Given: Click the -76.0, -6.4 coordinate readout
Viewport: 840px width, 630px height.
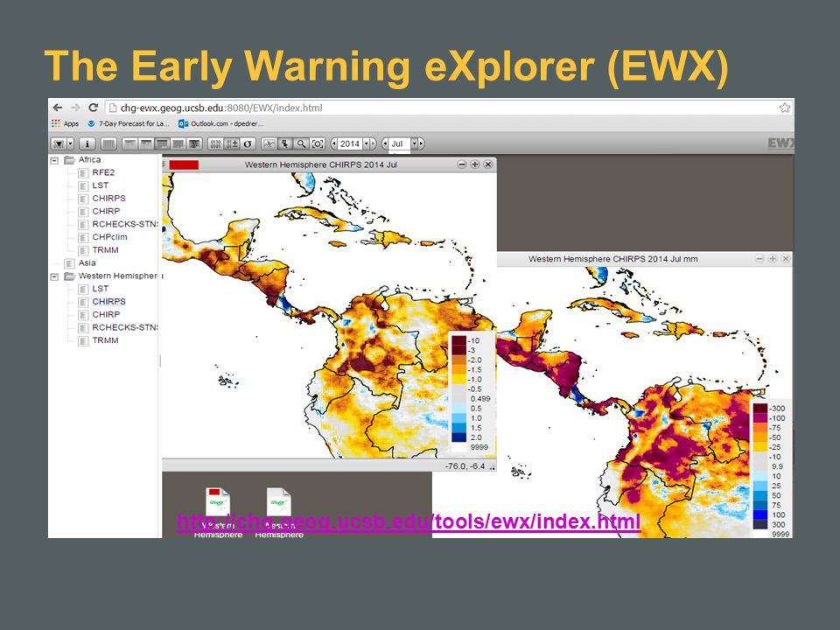Looking at the screenshot, I should tap(465, 466).
